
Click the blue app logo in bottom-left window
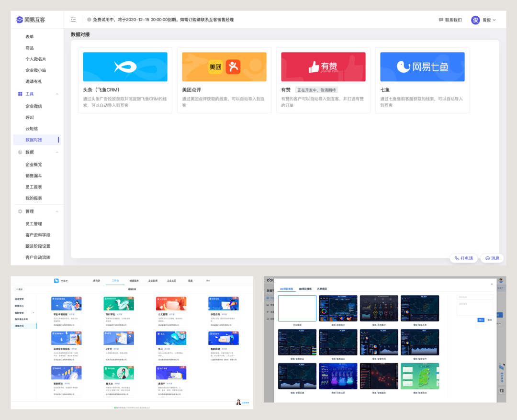56,281
